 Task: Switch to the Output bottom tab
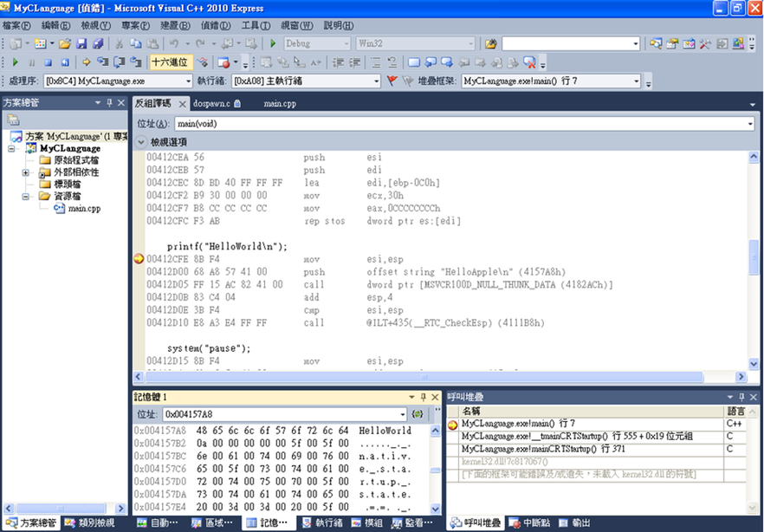(x=575, y=523)
